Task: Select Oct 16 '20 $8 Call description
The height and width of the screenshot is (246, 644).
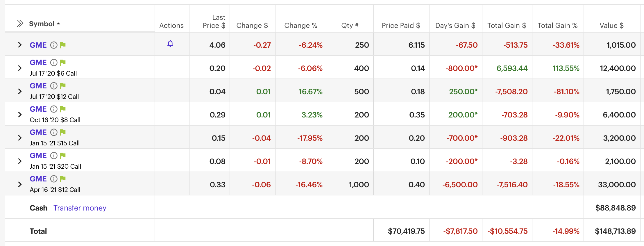Action: tap(55, 120)
